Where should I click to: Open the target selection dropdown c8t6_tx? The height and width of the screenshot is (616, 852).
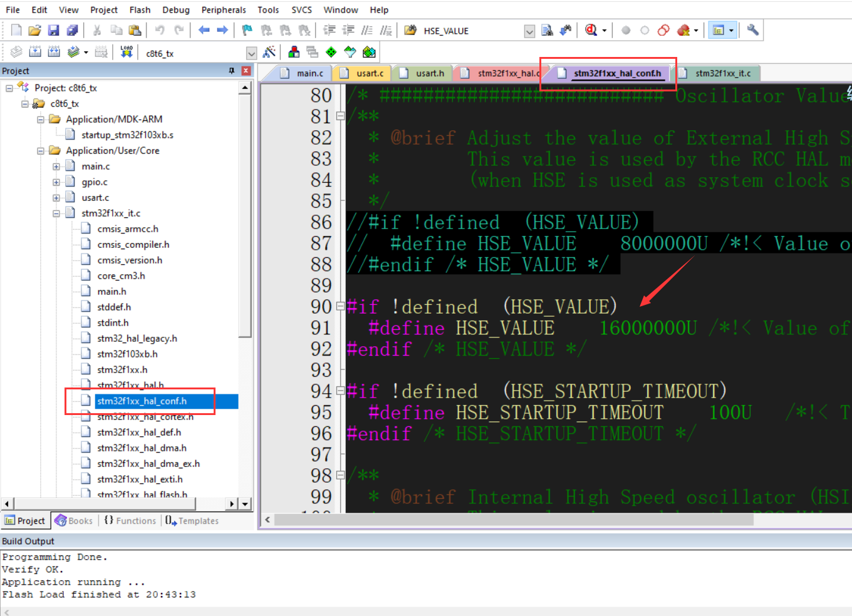(x=251, y=53)
